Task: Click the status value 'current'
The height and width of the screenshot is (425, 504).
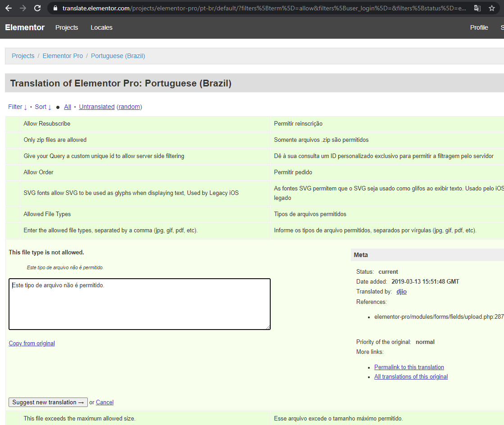Action: point(388,272)
